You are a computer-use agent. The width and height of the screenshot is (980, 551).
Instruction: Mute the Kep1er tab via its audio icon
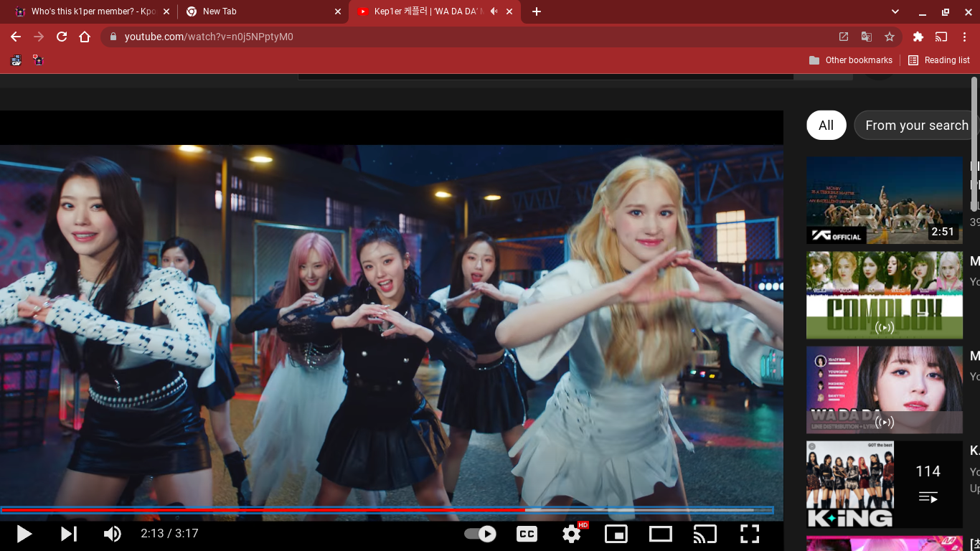tap(494, 11)
